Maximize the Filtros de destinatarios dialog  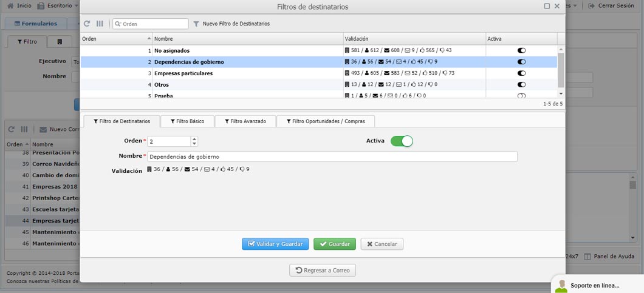(547, 6)
